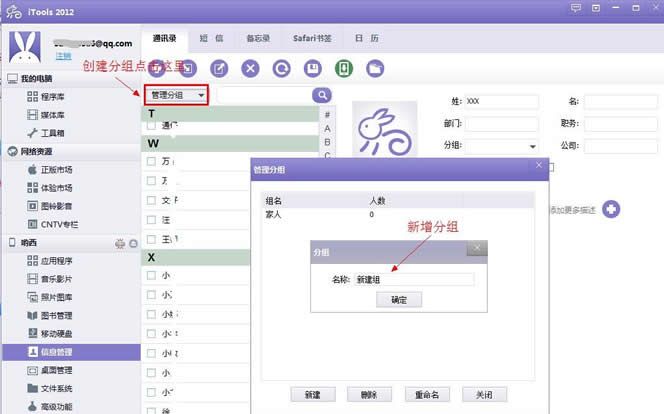Image resolution: width=664 pixels, height=414 pixels.
Task: Click the purple plus icon to add details
Action: coord(611,209)
